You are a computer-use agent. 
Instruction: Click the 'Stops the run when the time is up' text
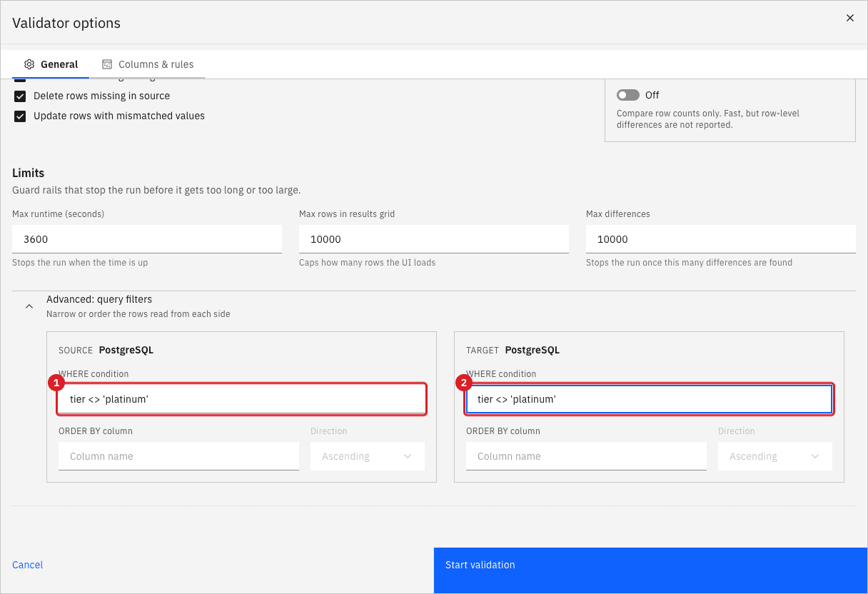coord(80,263)
